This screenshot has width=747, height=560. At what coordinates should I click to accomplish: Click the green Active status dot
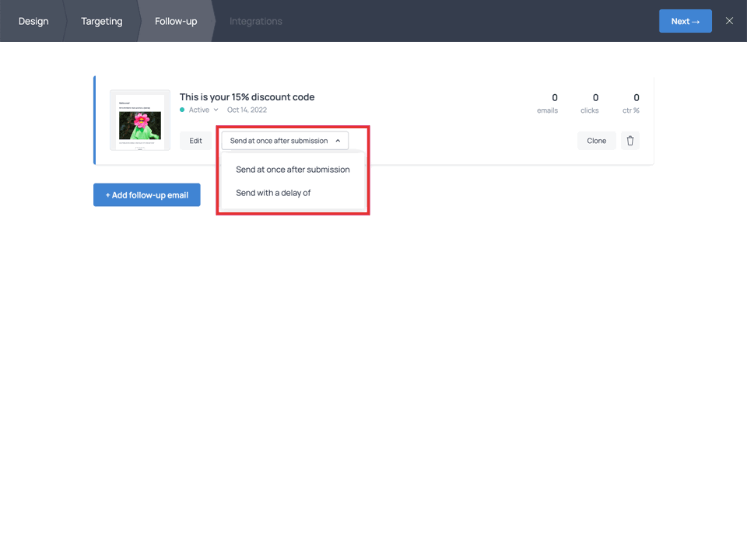(x=184, y=110)
